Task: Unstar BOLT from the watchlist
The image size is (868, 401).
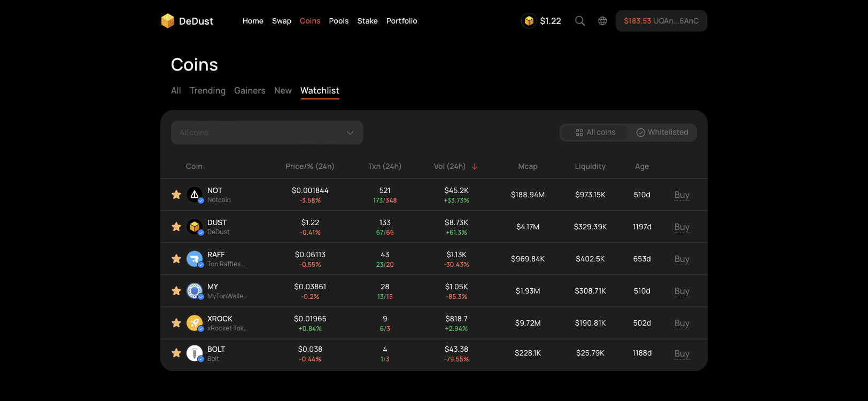Action: pyautogui.click(x=176, y=353)
